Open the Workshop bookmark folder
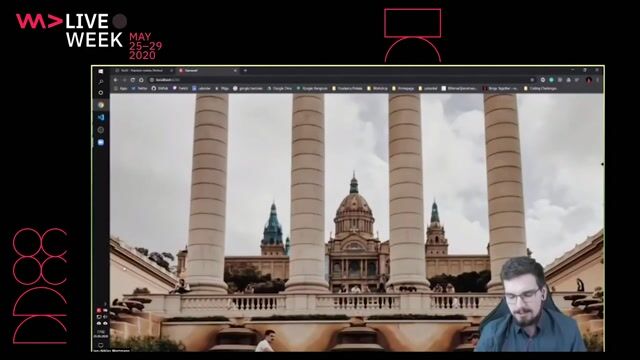The height and width of the screenshot is (360, 640). click(x=377, y=88)
